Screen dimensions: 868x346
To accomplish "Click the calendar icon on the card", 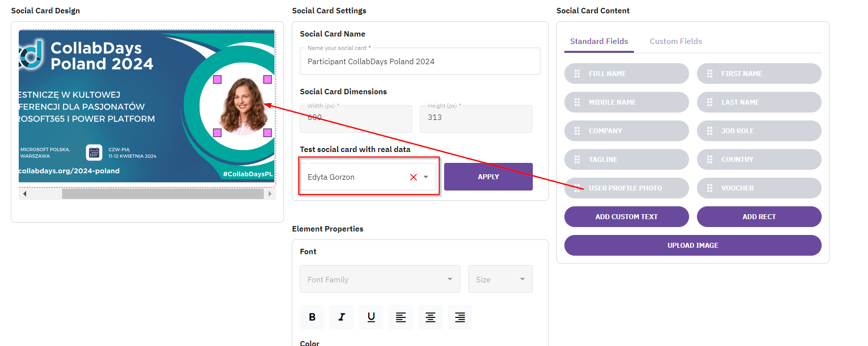I will coord(94,153).
